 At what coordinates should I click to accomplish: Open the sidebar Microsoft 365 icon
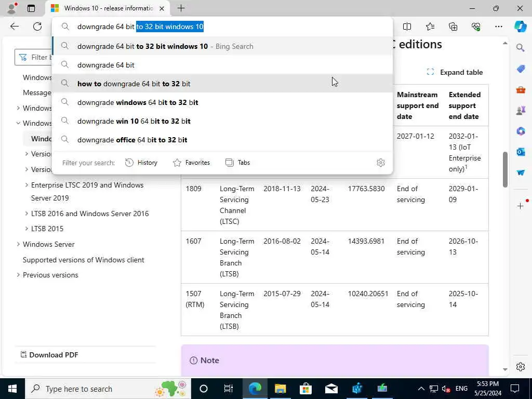click(521, 131)
